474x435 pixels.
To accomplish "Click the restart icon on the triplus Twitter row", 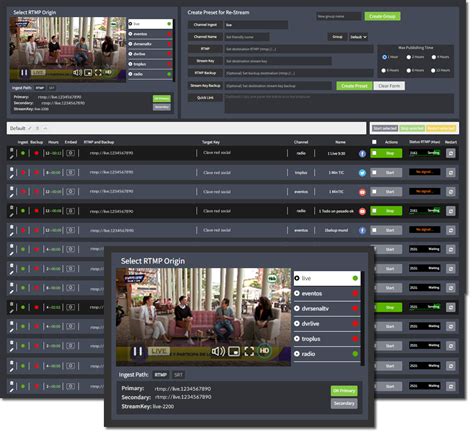I will coord(451,173).
